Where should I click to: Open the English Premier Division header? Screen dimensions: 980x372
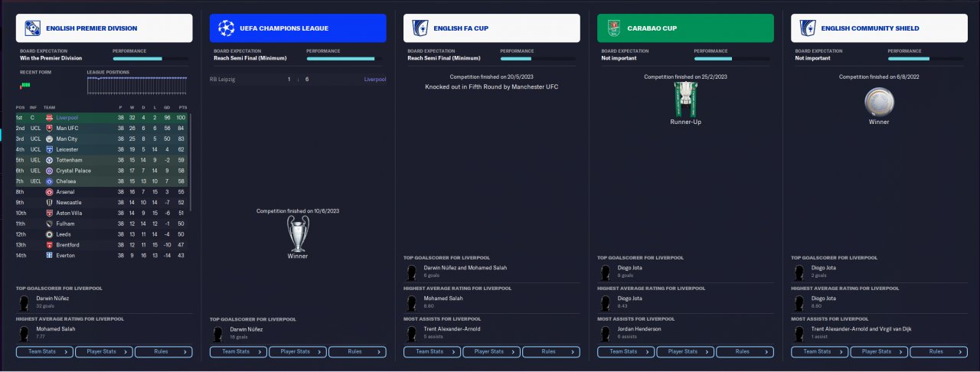[x=104, y=28]
